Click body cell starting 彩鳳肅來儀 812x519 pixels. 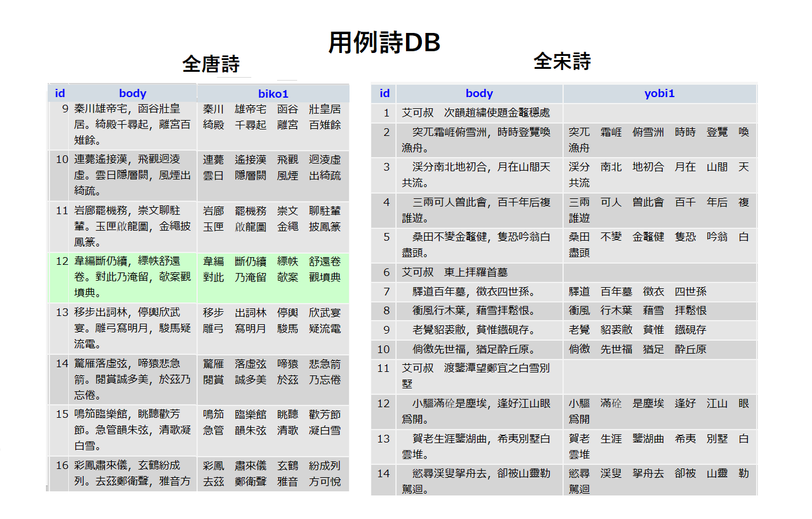(133, 474)
